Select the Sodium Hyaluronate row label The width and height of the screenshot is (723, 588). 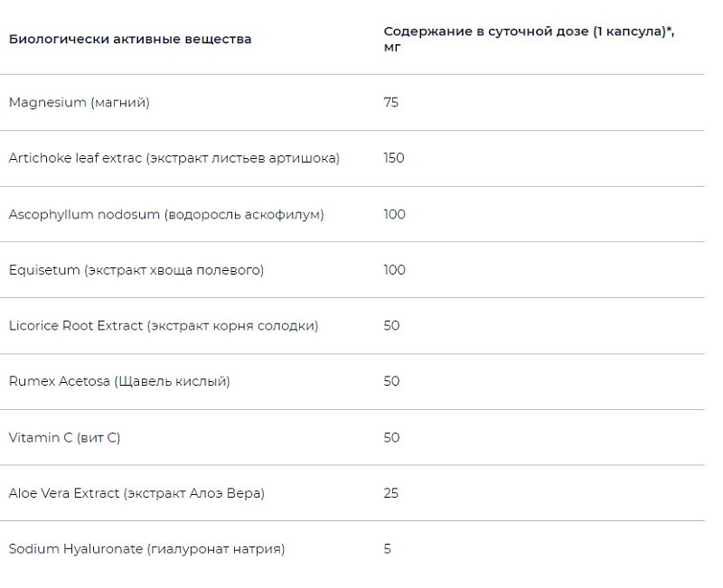146,549
